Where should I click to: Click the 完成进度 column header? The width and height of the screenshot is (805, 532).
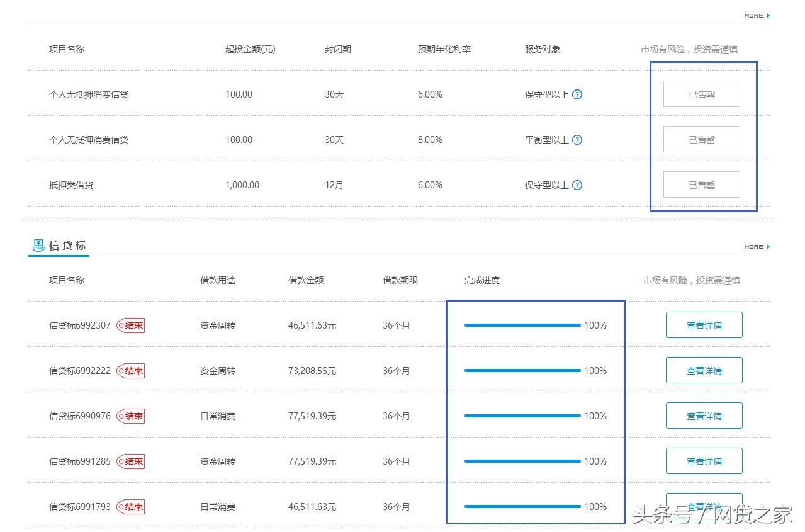[x=481, y=280]
